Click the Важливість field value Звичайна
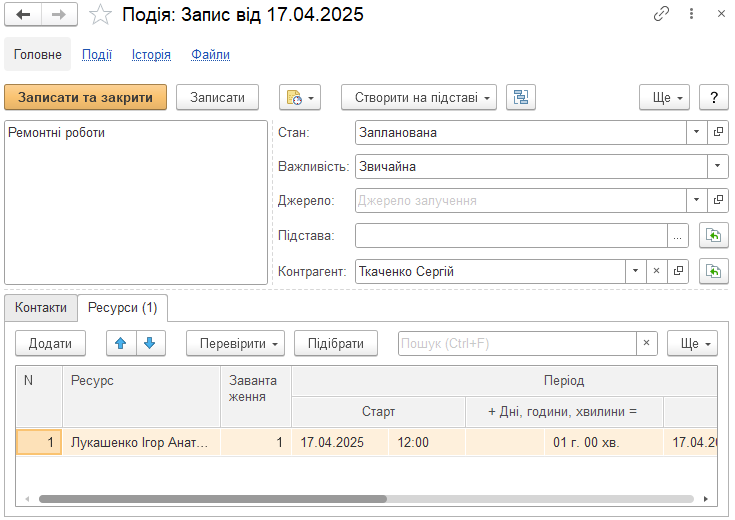The image size is (735, 520). (531, 166)
